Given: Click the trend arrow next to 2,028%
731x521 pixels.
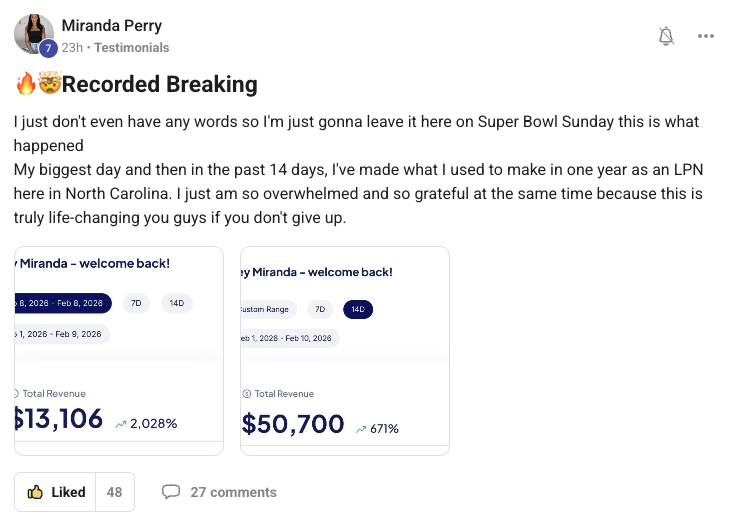Looking at the screenshot, I should (121, 423).
